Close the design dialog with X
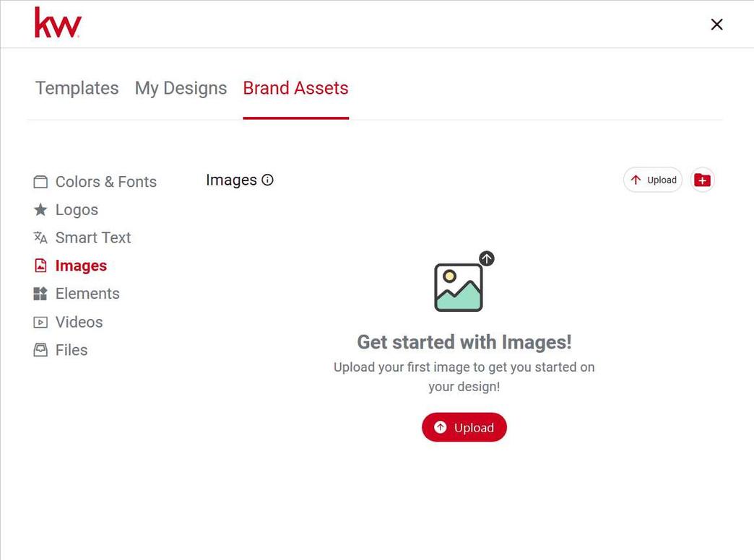Image resolution: width=754 pixels, height=560 pixels. tap(716, 25)
